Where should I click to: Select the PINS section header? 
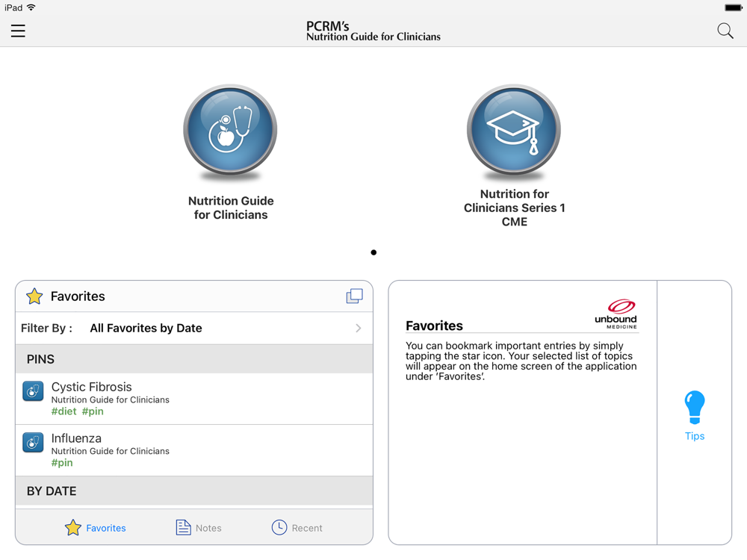pos(194,358)
